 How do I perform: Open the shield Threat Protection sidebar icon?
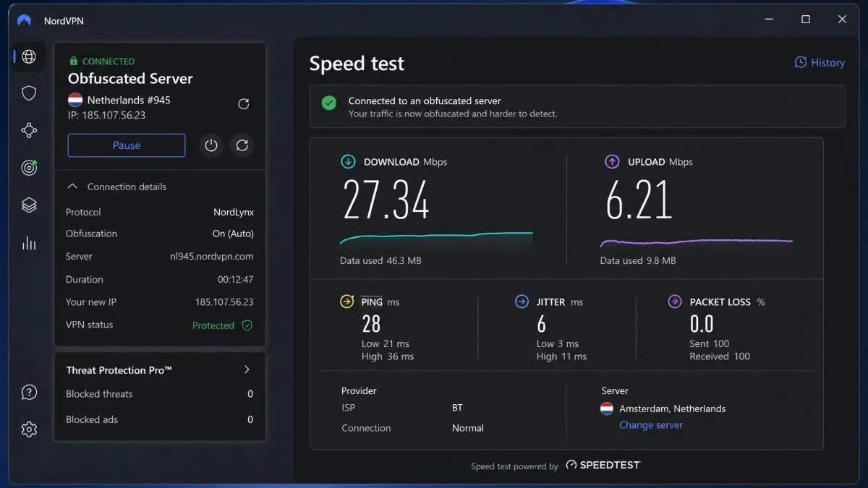(29, 93)
